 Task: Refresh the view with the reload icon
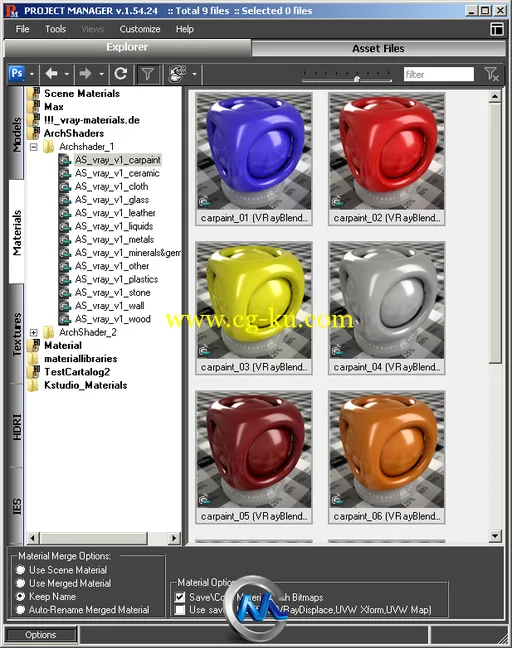point(121,74)
